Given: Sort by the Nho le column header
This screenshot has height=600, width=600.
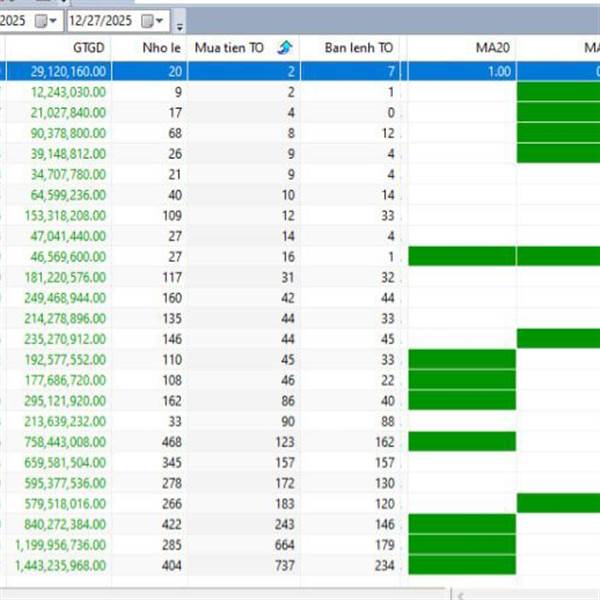Looking at the screenshot, I should [161, 48].
